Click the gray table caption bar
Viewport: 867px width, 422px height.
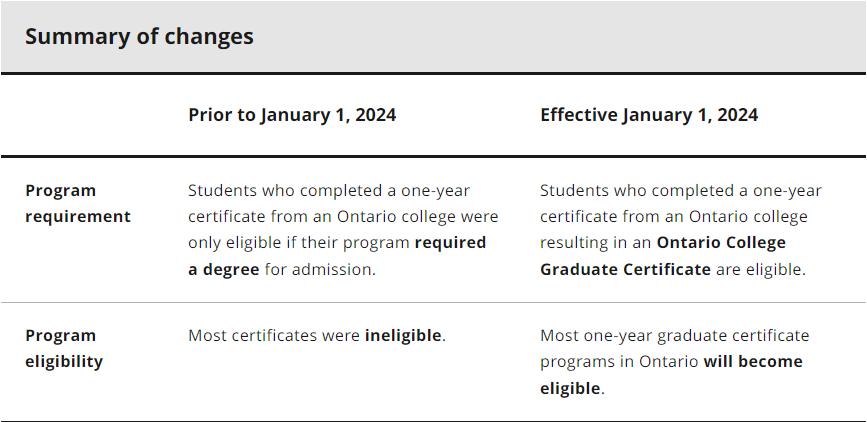tap(434, 37)
